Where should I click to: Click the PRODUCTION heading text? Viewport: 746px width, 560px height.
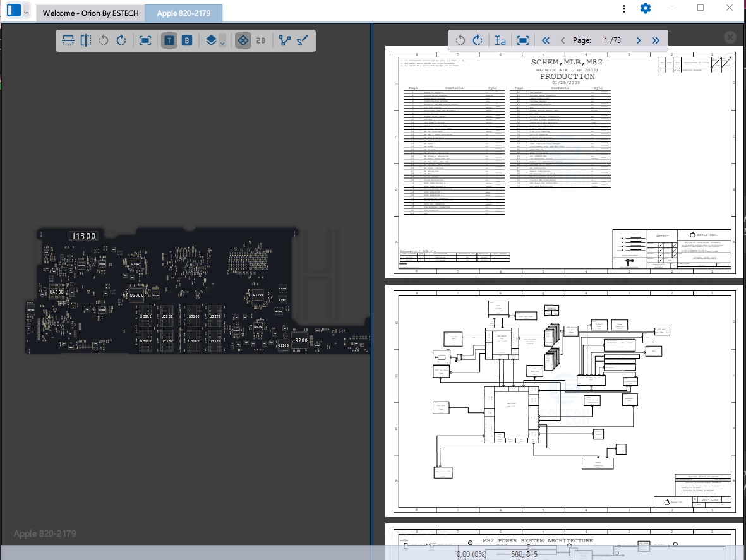coord(567,76)
